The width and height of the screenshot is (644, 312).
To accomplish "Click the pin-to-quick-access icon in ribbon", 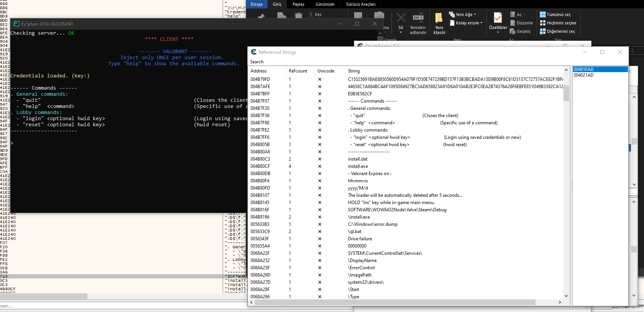I will pyautogui.click(x=262, y=16).
